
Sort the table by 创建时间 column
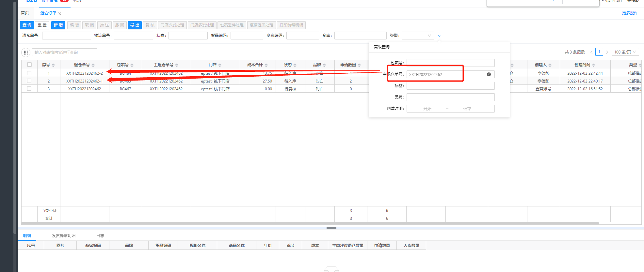(593, 65)
